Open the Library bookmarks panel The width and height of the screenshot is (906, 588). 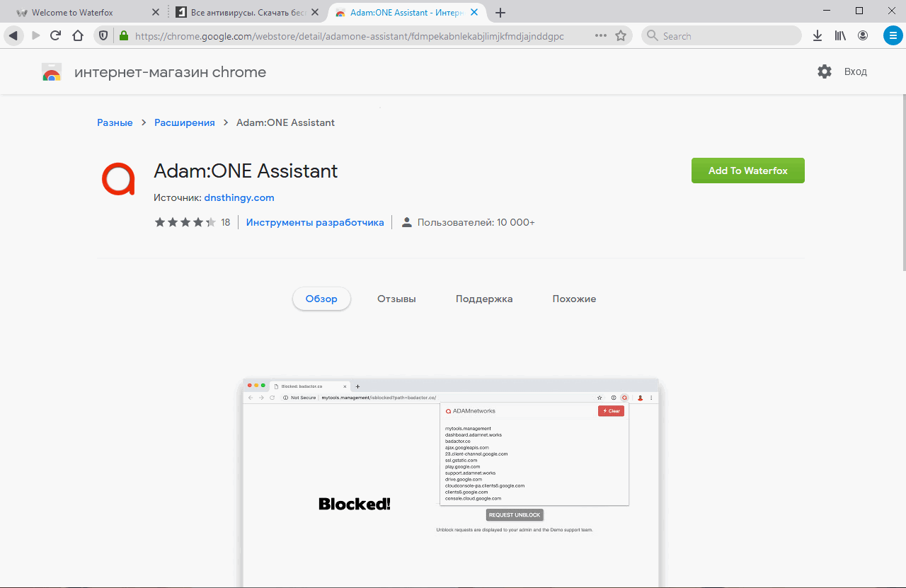pos(840,36)
